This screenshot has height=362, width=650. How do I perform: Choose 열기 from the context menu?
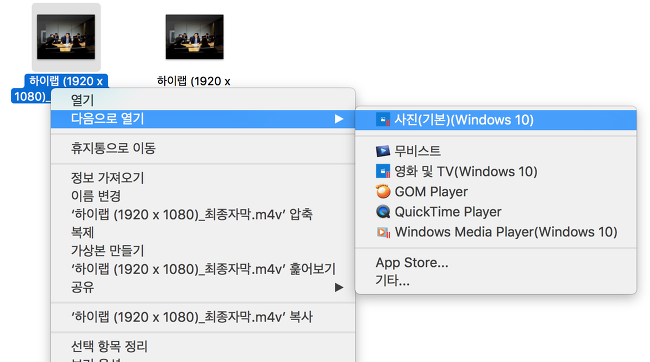pyautogui.click(x=203, y=100)
